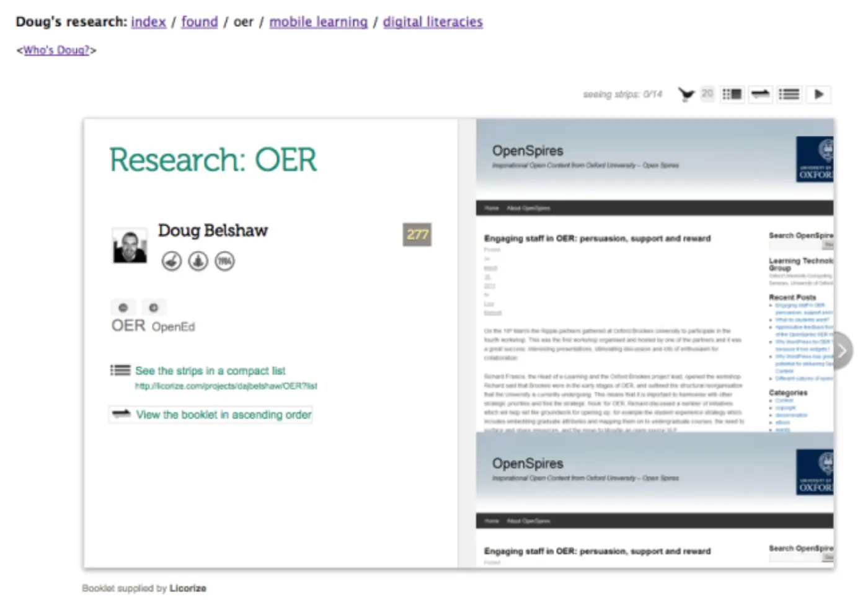The width and height of the screenshot is (868, 610).
Task: Open Home in the top OpenSpires navbar
Action: coord(492,208)
